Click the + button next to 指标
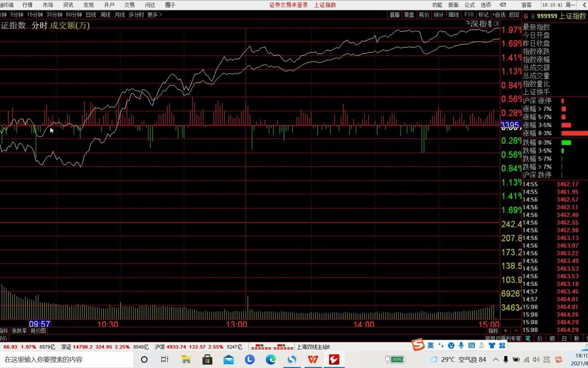Screen dimensions: 588x368 506,331
